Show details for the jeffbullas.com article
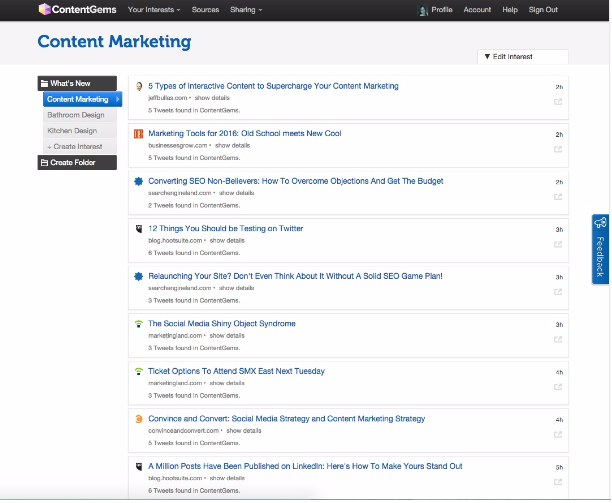612x503 pixels. pyautogui.click(x=212, y=98)
